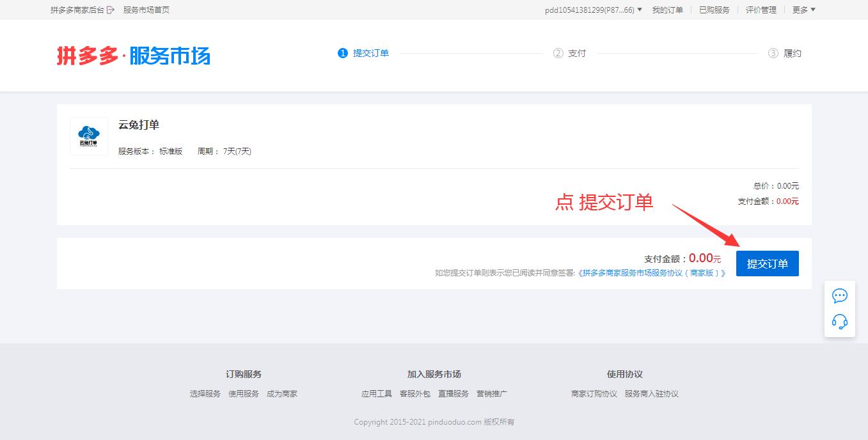Go to 拼多多商家后台

tap(77, 10)
